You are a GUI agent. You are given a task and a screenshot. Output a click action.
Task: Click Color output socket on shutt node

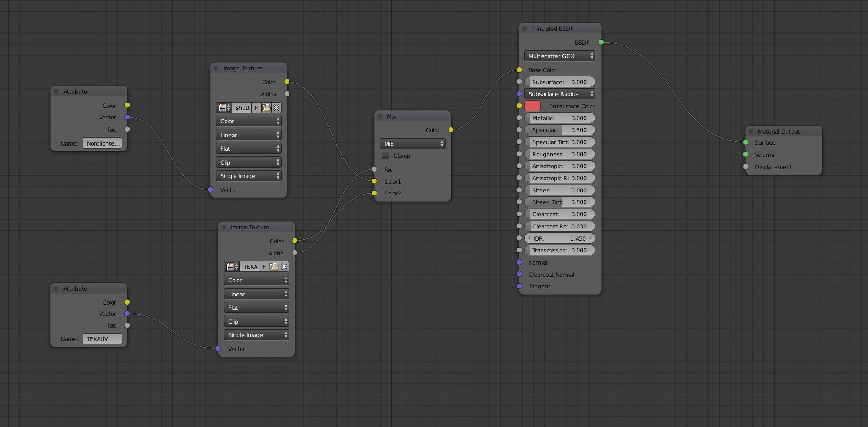(287, 82)
